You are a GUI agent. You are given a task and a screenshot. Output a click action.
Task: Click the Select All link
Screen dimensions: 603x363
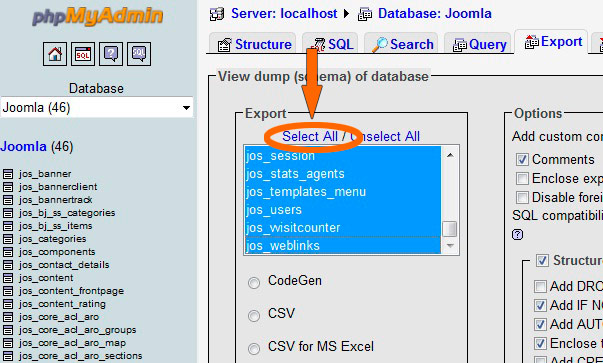point(310,136)
